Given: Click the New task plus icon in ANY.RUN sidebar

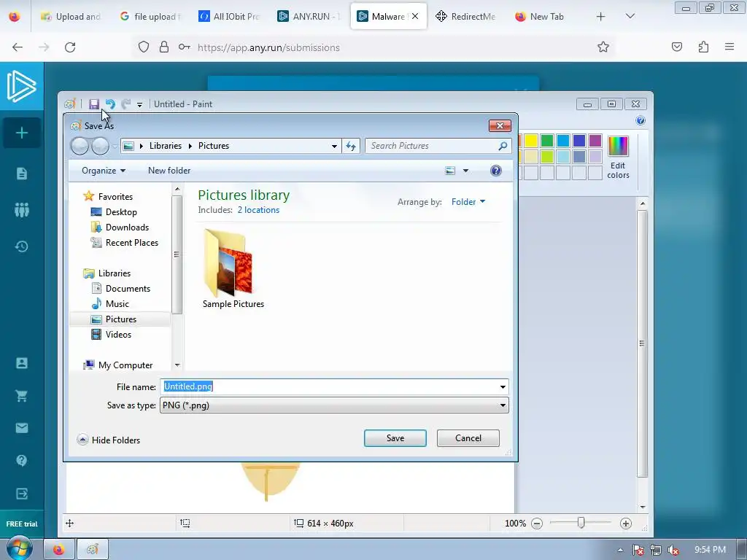Looking at the screenshot, I should point(21,133).
